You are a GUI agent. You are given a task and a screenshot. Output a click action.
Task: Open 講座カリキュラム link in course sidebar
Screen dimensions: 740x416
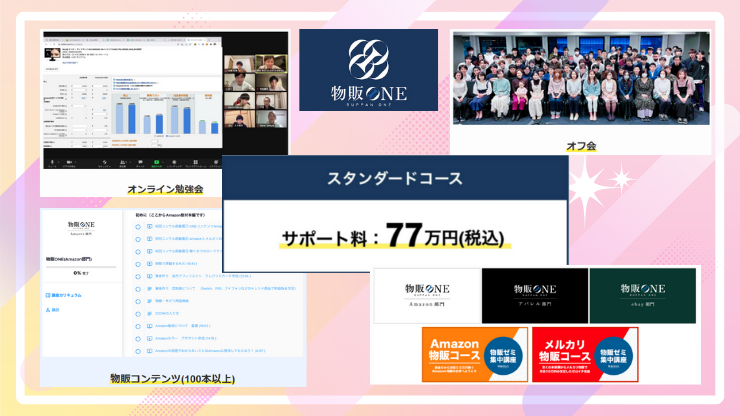click(64, 295)
